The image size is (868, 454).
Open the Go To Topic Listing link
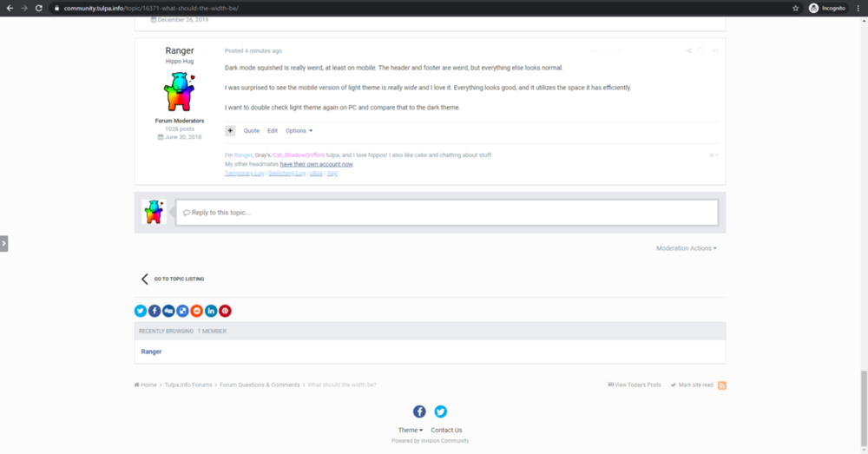click(x=173, y=279)
